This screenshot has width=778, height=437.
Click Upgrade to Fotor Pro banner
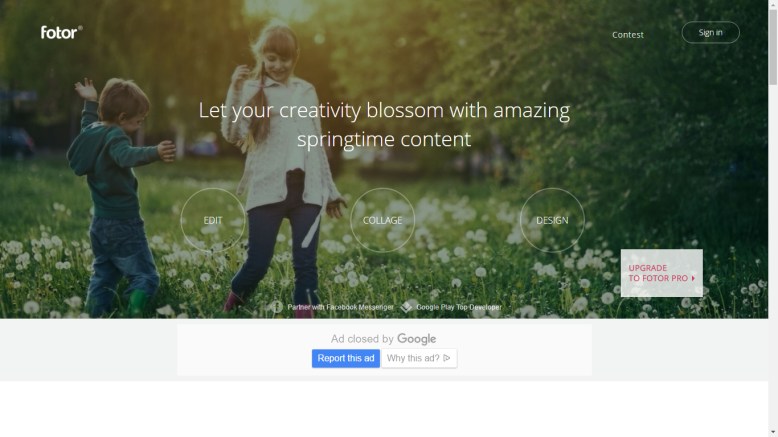[x=662, y=273]
